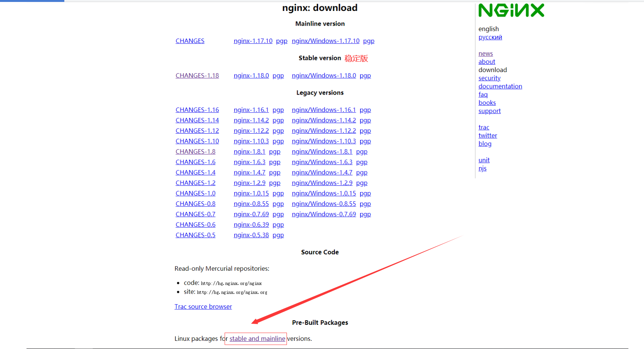
Task: Download nginx-1.8.1 legacy source
Action: coord(249,152)
